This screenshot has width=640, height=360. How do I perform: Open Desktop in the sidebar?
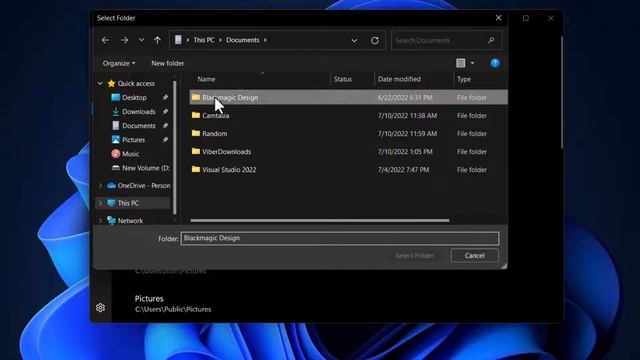point(134,98)
